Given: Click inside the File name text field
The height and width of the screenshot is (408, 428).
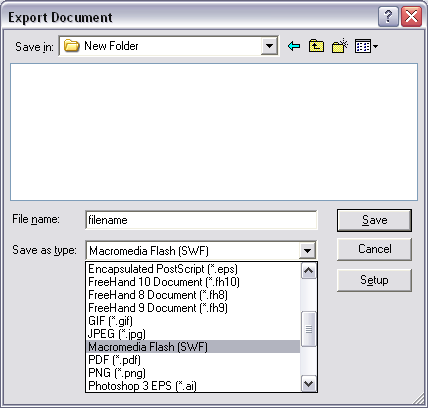Looking at the screenshot, I should click(x=201, y=220).
